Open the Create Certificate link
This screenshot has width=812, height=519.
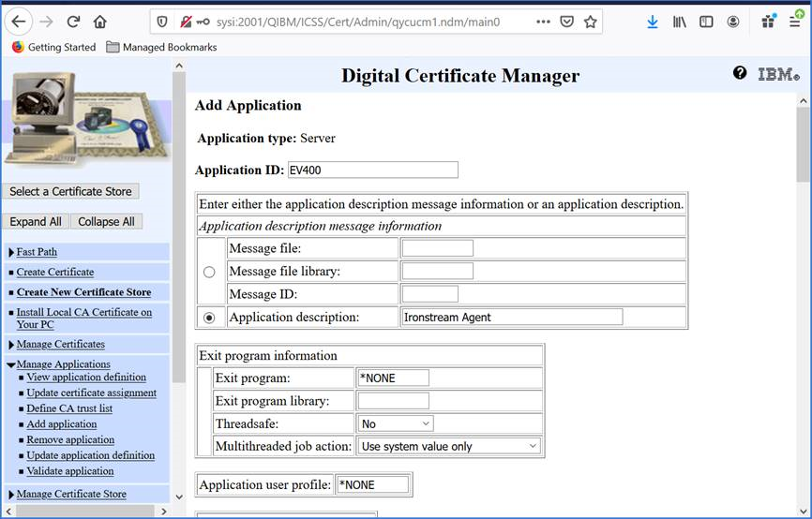(55, 273)
